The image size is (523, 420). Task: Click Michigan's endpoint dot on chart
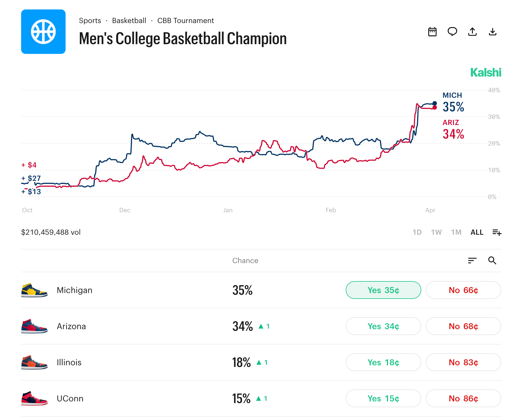[x=435, y=103]
